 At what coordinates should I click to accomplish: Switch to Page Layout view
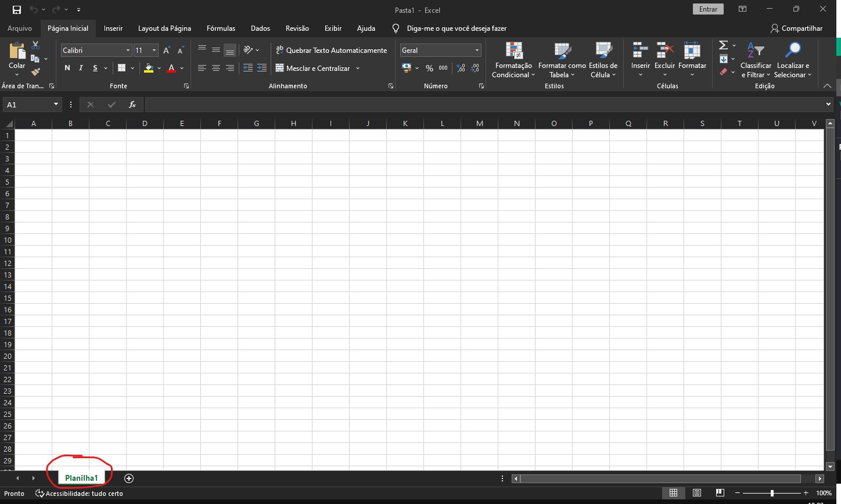click(697, 493)
